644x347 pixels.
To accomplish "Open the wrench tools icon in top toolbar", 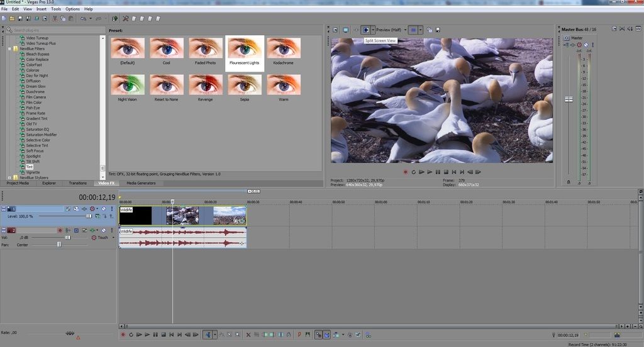I will tap(126, 18).
